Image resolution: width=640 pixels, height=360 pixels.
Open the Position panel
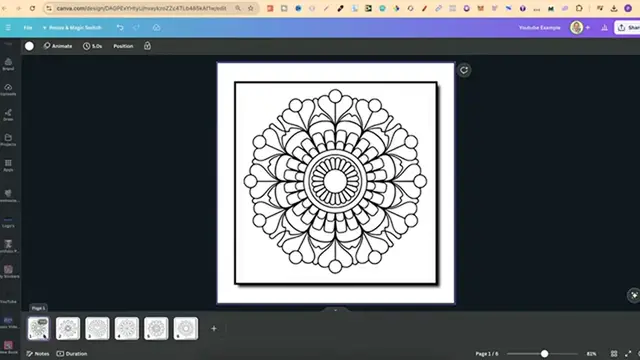pyautogui.click(x=123, y=46)
